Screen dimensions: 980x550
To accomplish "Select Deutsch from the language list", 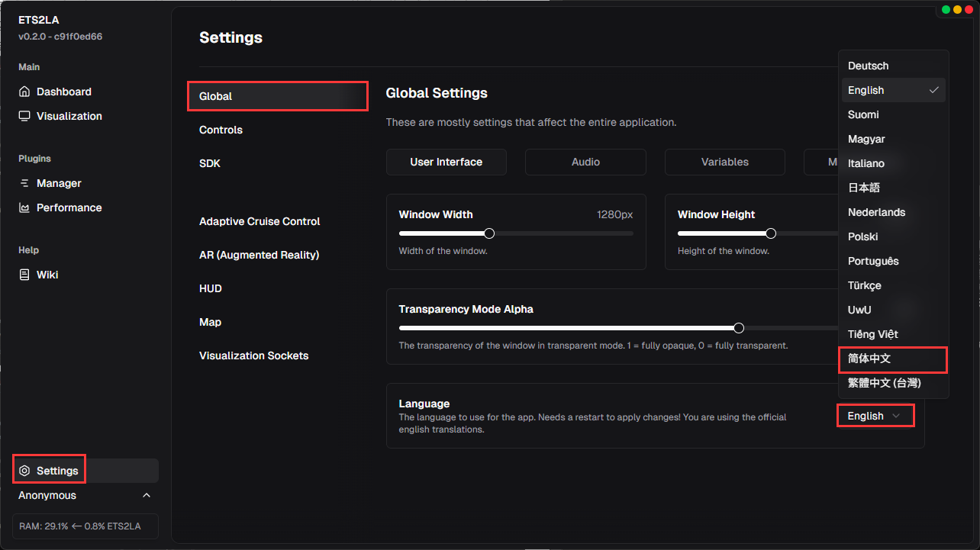I will pos(894,66).
